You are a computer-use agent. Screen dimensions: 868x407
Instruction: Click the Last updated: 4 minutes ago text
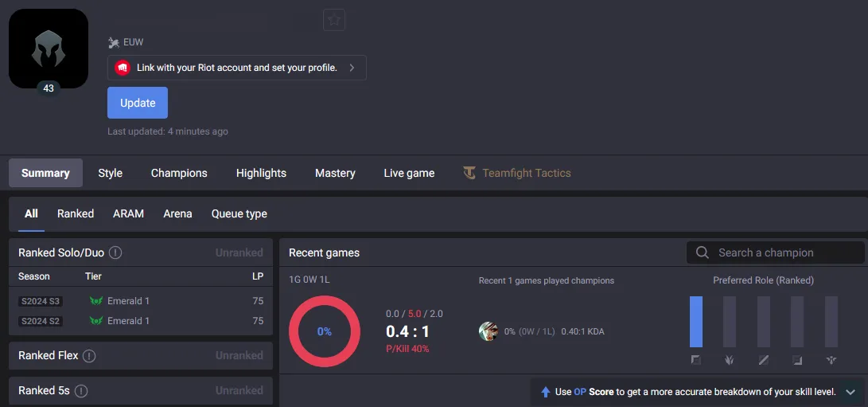168,131
